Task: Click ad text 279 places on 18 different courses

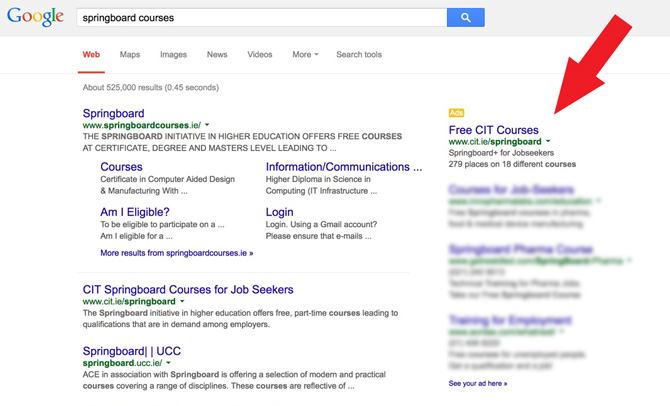Action: (x=512, y=164)
